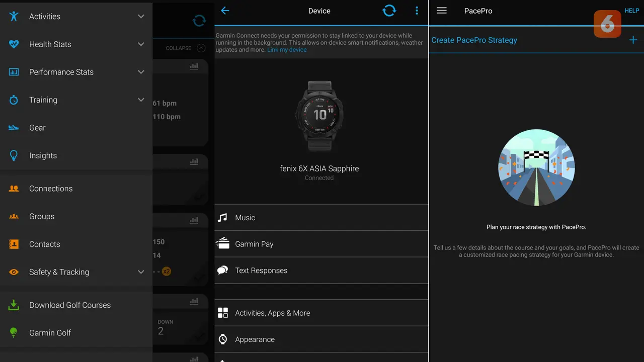Image resolution: width=644 pixels, height=362 pixels.
Task: Tap the Contacts book icon
Action: coord(14,244)
